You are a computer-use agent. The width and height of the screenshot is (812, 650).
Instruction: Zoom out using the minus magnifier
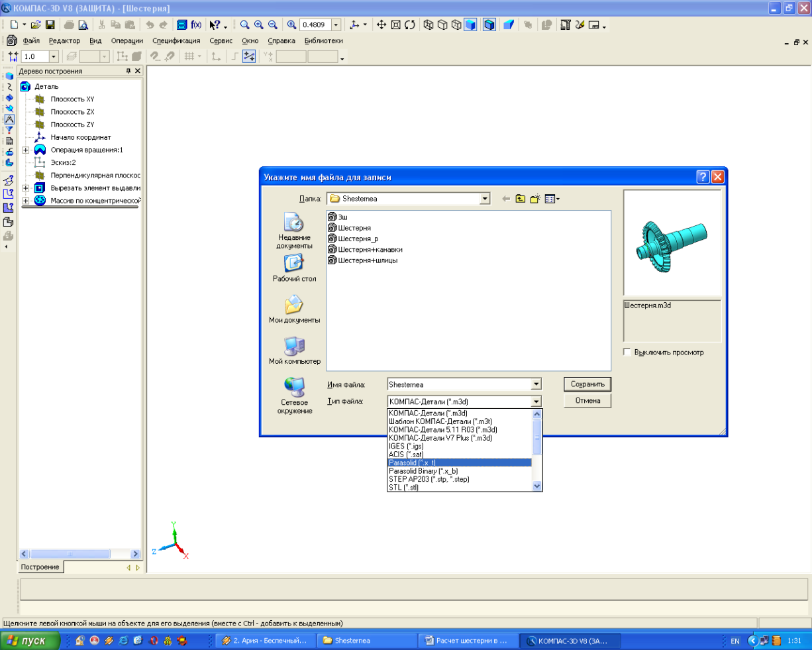tap(272, 25)
